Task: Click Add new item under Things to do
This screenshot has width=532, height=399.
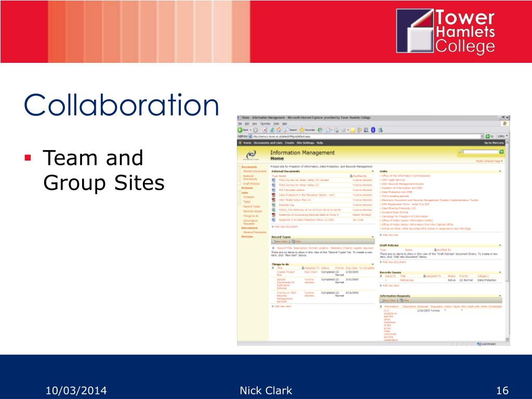Action: tap(283, 306)
